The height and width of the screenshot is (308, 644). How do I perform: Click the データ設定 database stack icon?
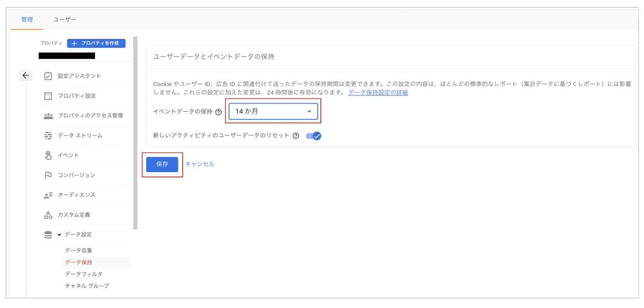click(x=48, y=235)
